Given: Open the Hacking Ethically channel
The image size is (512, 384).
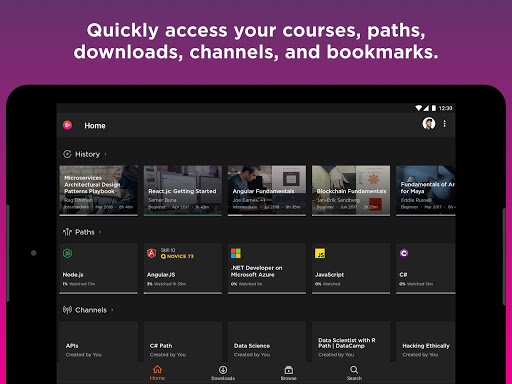Looking at the screenshot, I should pyautogui.click(x=425, y=342).
